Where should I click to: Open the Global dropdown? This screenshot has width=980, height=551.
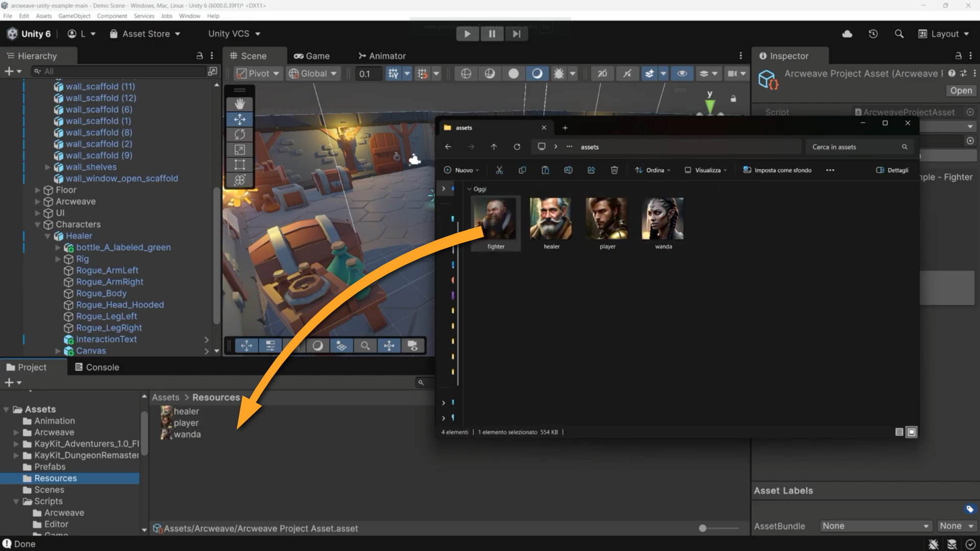(x=312, y=73)
